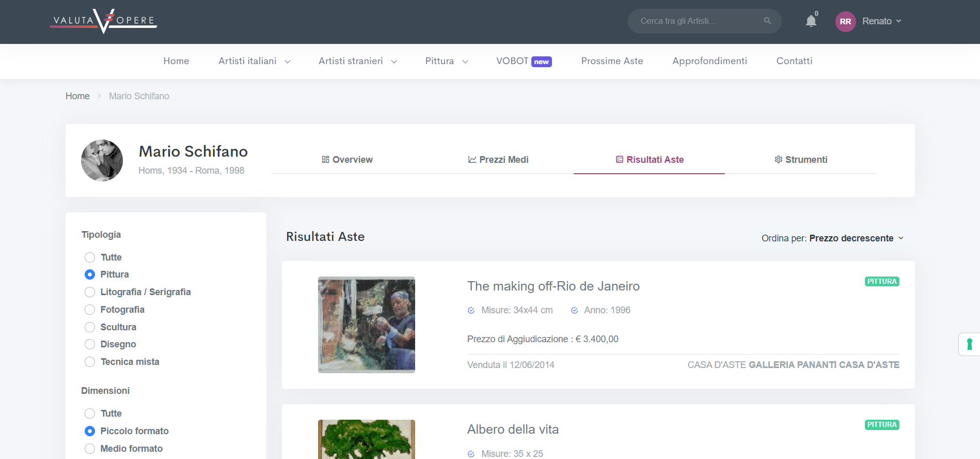Open the Albero della vita thumbnail
The image size is (980, 459).
pyautogui.click(x=367, y=439)
